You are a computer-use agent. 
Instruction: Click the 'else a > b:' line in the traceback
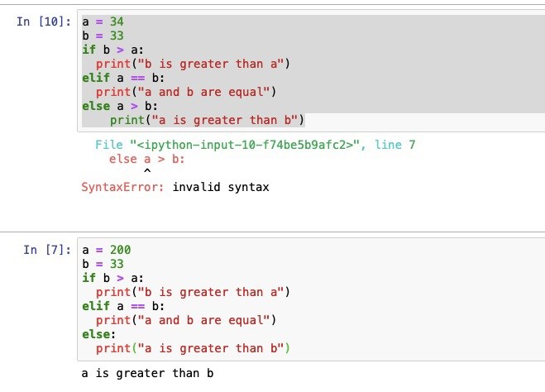(x=146, y=159)
